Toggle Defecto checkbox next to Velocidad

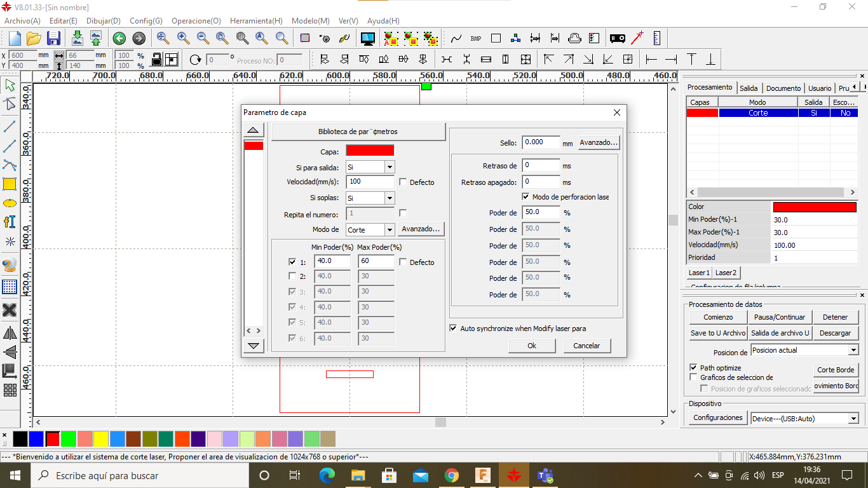click(x=403, y=182)
